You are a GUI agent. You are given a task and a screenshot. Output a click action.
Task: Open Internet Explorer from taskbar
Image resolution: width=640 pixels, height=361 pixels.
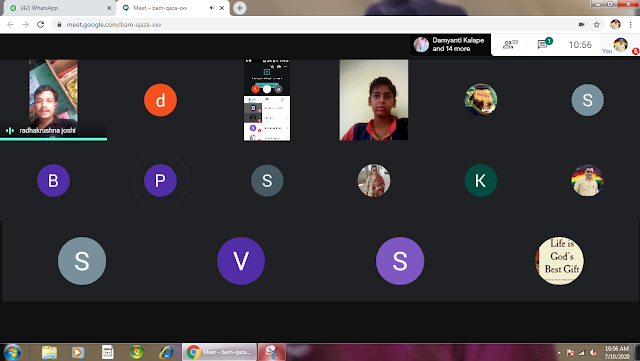pos(166,352)
